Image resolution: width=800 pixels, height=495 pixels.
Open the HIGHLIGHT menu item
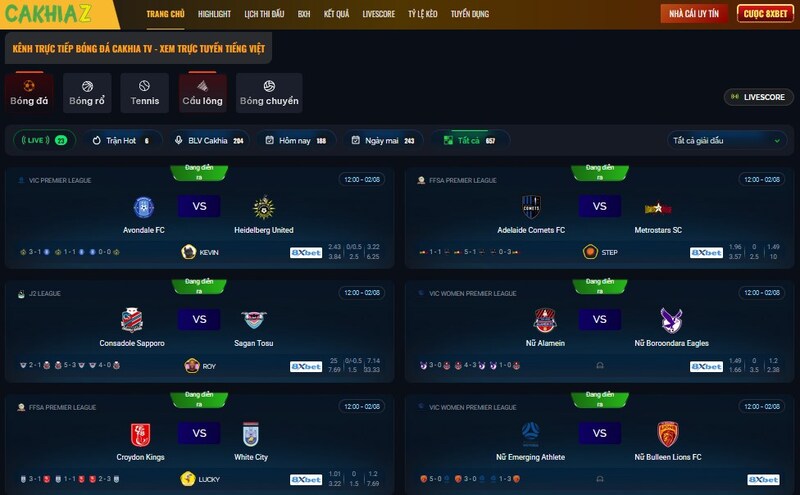pyautogui.click(x=214, y=14)
